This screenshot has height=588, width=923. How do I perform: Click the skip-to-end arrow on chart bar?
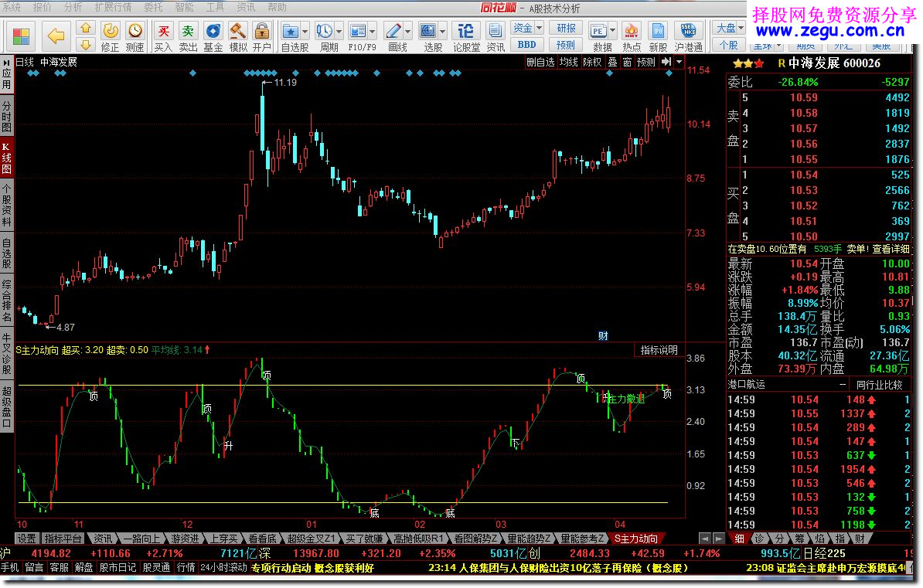click(666, 62)
